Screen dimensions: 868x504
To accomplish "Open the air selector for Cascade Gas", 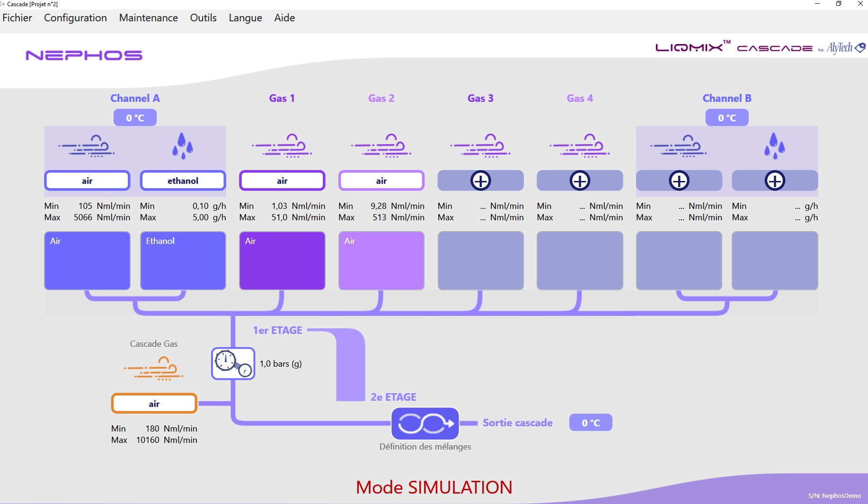I will point(153,403).
